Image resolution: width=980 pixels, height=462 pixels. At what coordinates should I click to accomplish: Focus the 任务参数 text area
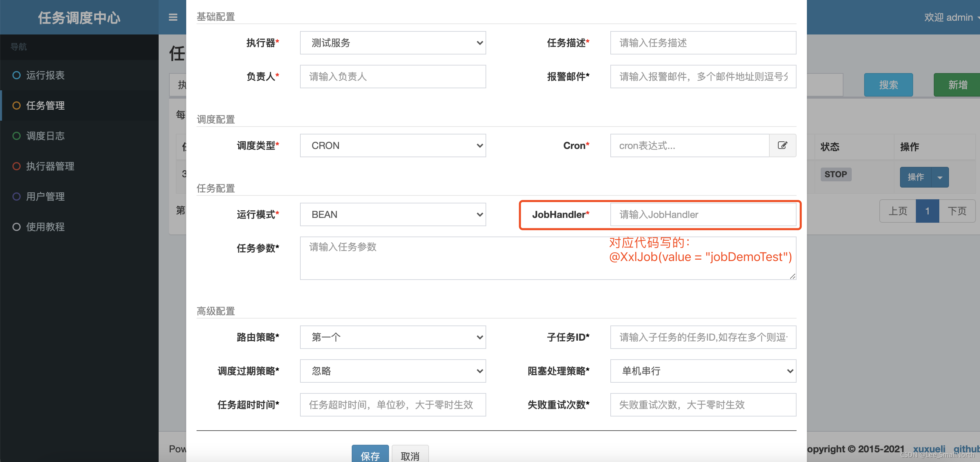point(548,258)
